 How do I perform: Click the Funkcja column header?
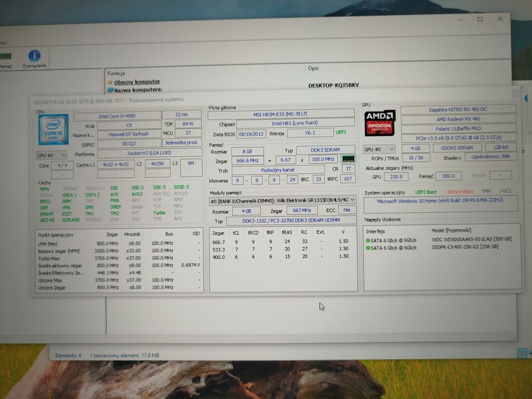(x=116, y=74)
